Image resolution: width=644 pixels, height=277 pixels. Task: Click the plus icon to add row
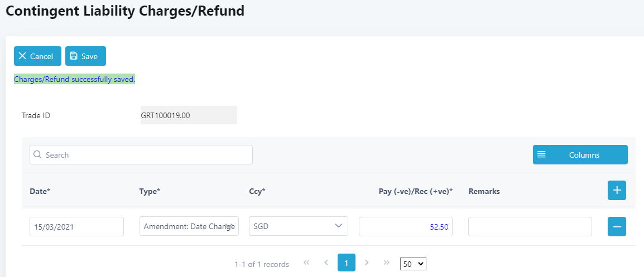click(x=617, y=191)
